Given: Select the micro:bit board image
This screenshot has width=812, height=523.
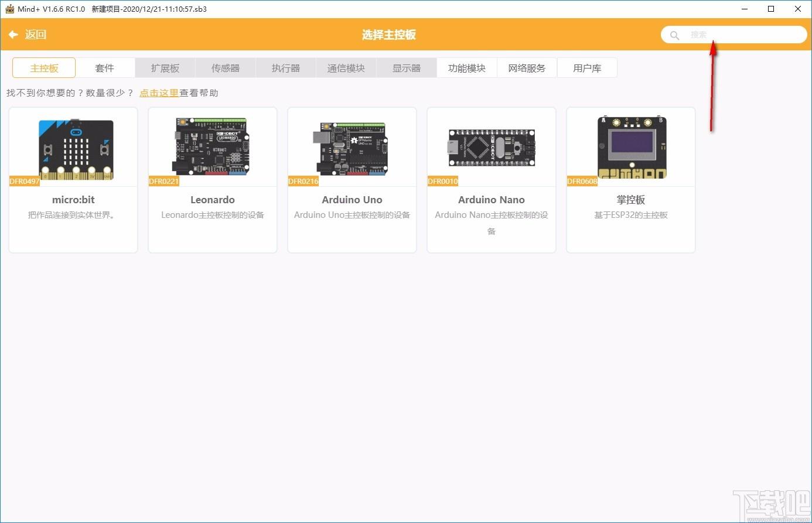Looking at the screenshot, I should coord(76,150).
